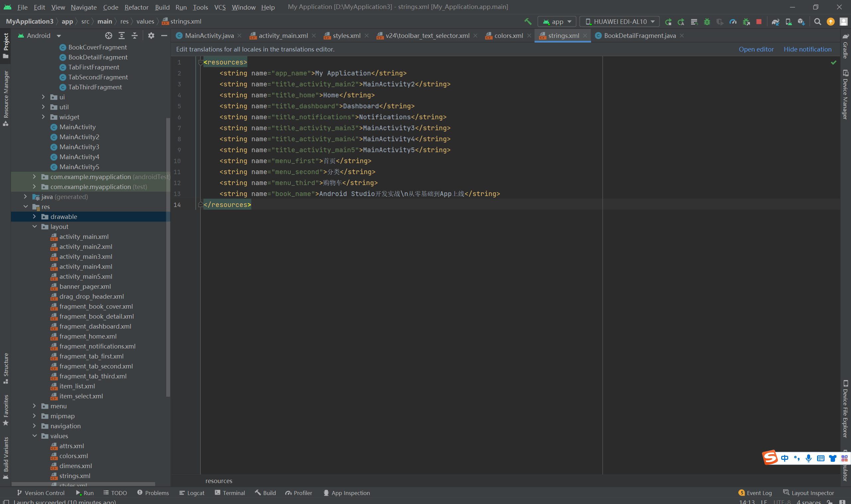The width and height of the screenshot is (851, 504).
Task: Expand the drawable folder in tree
Action: (34, 217)
